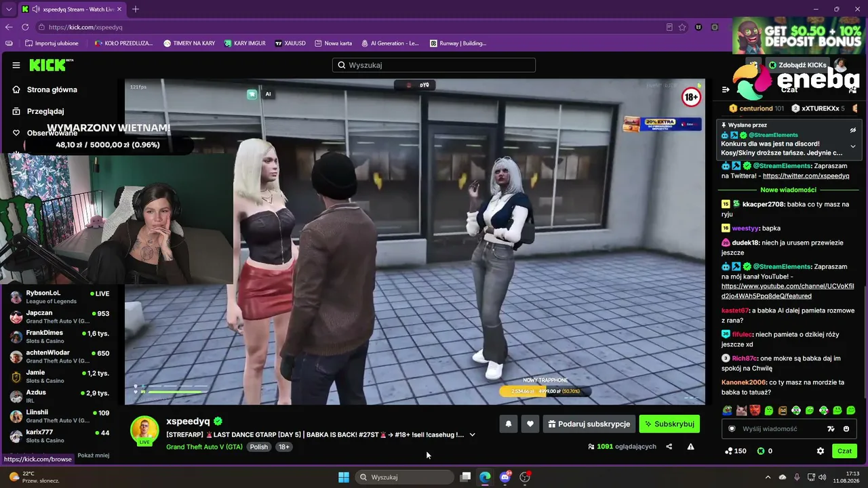This screenshot has height=488, width=868.
Task: Click the 150 channel points balance
Action: [736, 451]
